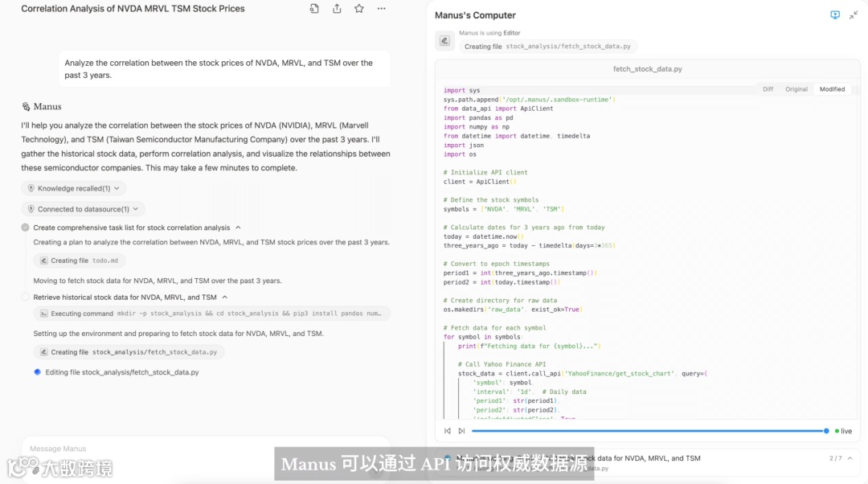Collapse Manus's Computer panel with shrink arrows
The width and height of the screenshot is (868, 484).
(x=853, y=15)
